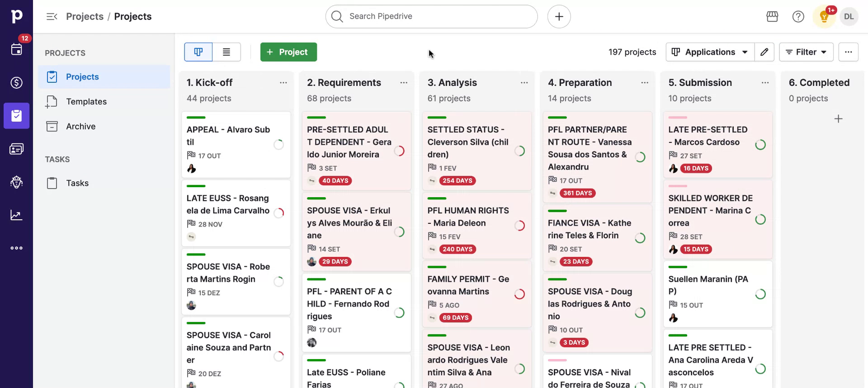
Task: Open the Insights chart icon
Action: (x=16, y=215)
